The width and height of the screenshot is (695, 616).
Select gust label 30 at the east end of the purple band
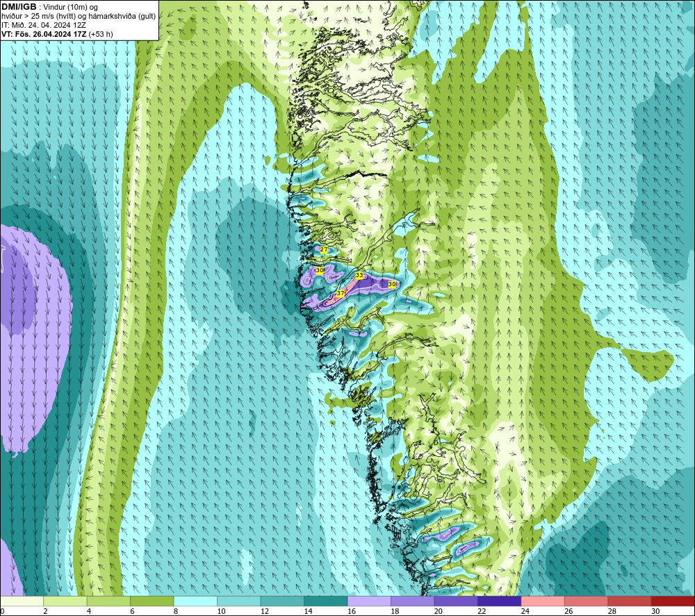click(x=392, y=284)
